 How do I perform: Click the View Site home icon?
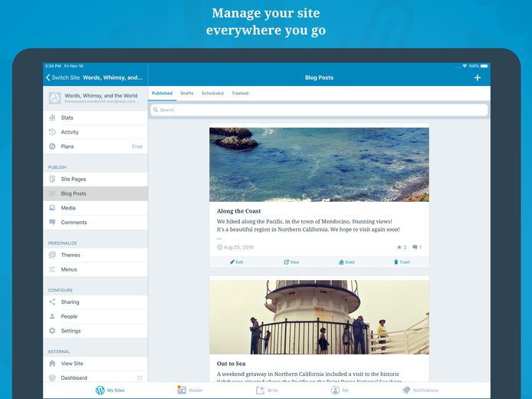pos(52,364)
